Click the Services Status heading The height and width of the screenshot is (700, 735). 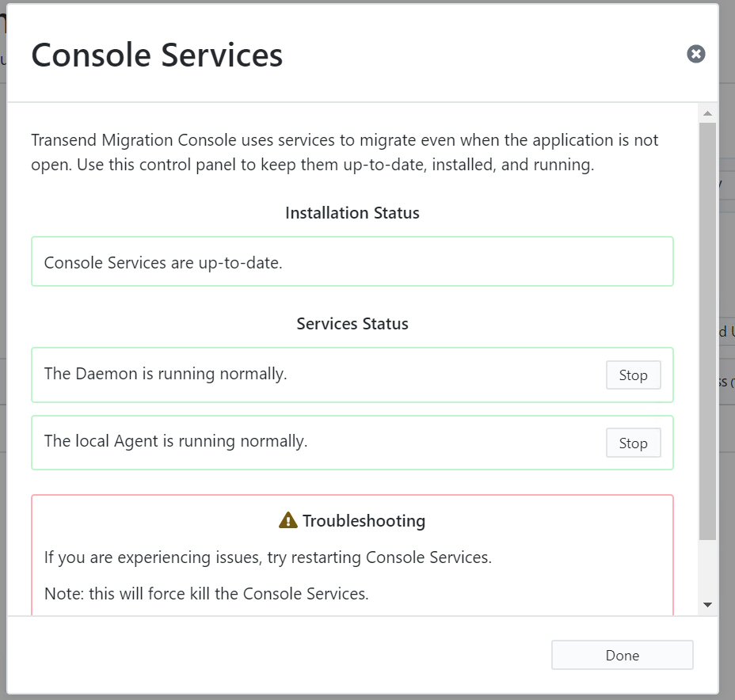[352, 324]
